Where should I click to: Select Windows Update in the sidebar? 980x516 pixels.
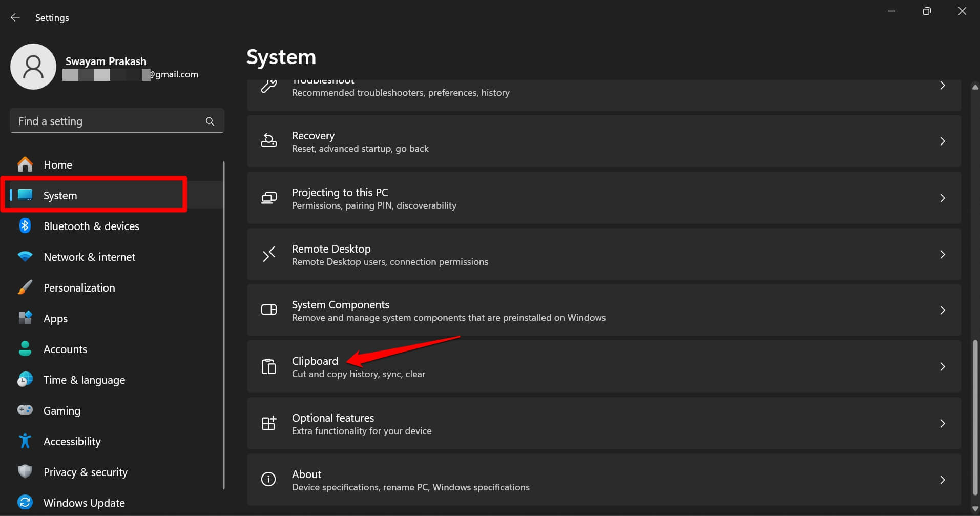[84, 503]
